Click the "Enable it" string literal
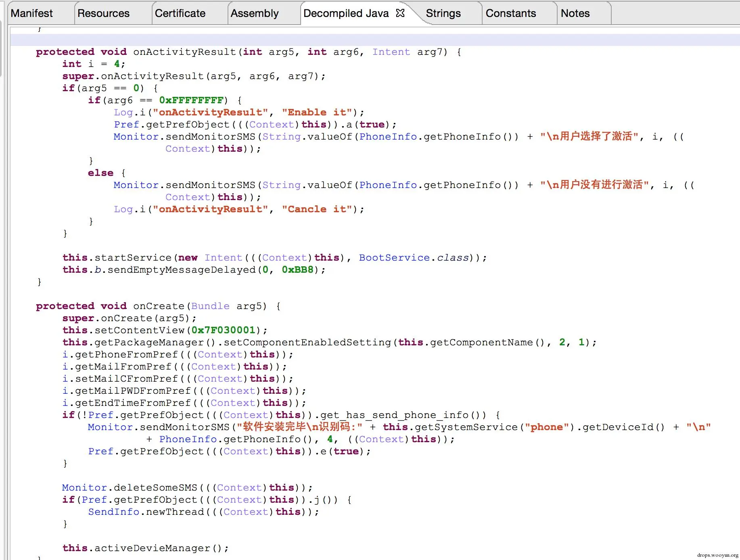 point(317,113)
